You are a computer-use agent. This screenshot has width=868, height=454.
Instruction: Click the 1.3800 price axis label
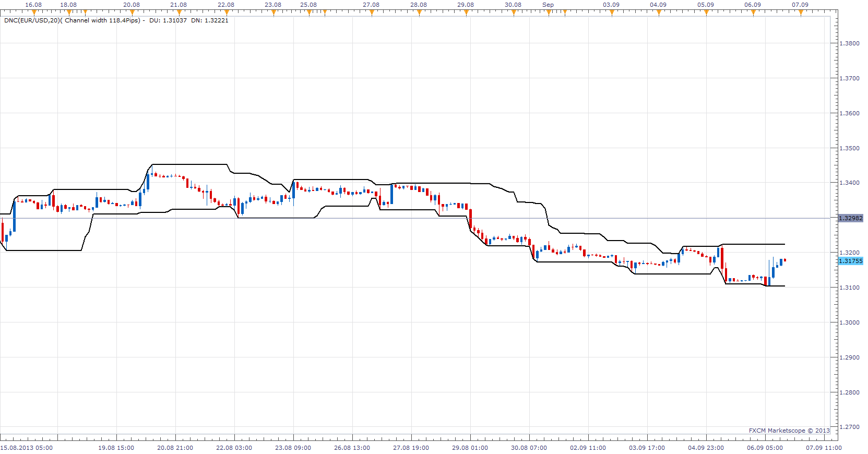pos(850,43)
